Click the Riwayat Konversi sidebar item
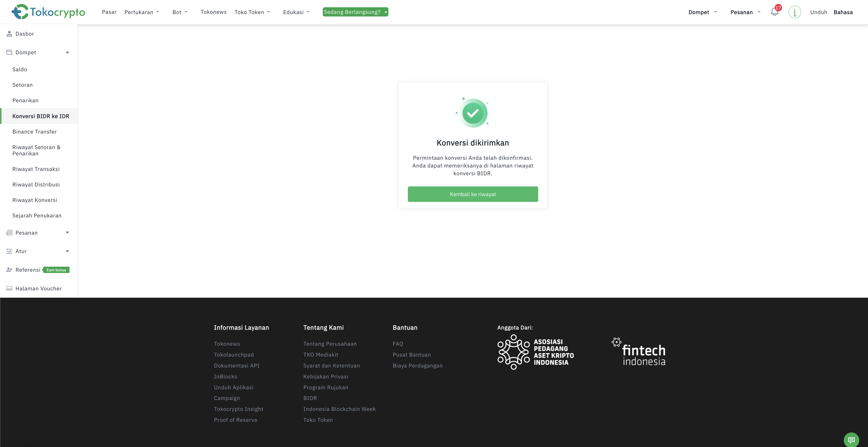Screen dimensions: 868x447 pyautogui.click(x=35, y=200)
